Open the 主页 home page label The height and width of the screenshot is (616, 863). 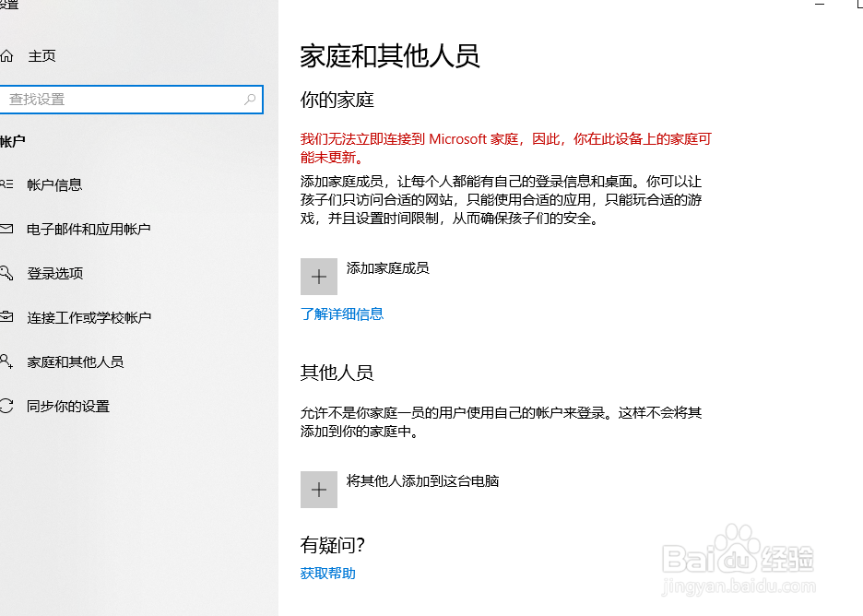point(41,55)
